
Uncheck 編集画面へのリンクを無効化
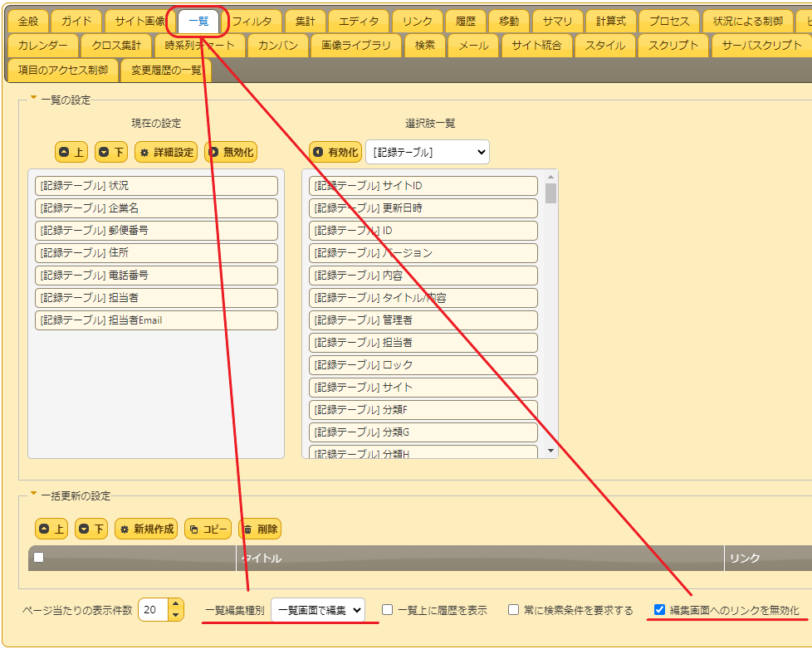point(659,610)
